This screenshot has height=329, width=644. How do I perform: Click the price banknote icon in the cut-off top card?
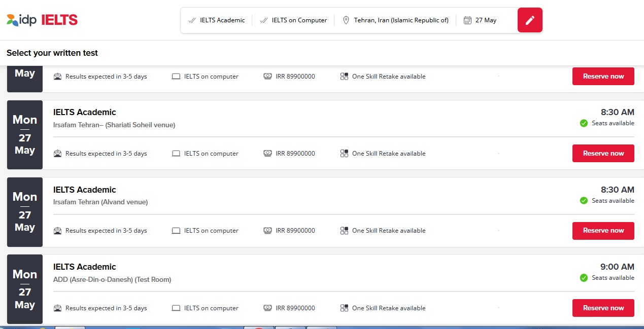[267, 77]
